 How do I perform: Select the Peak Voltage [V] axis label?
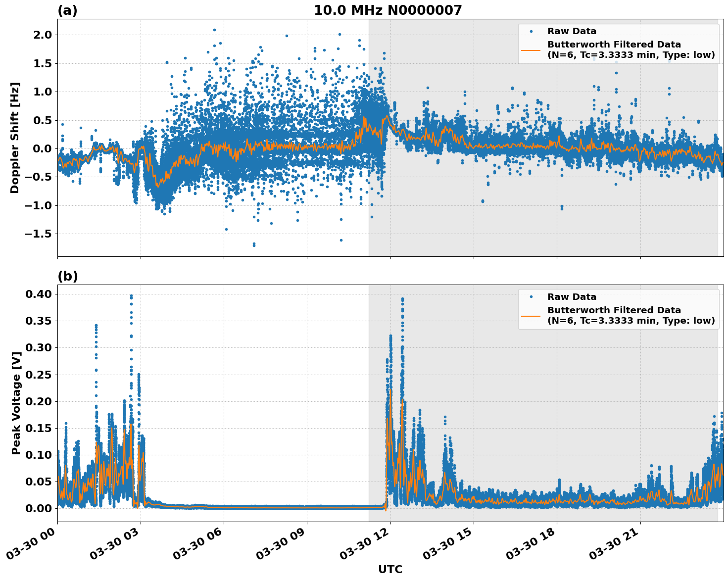click(16, 403)
